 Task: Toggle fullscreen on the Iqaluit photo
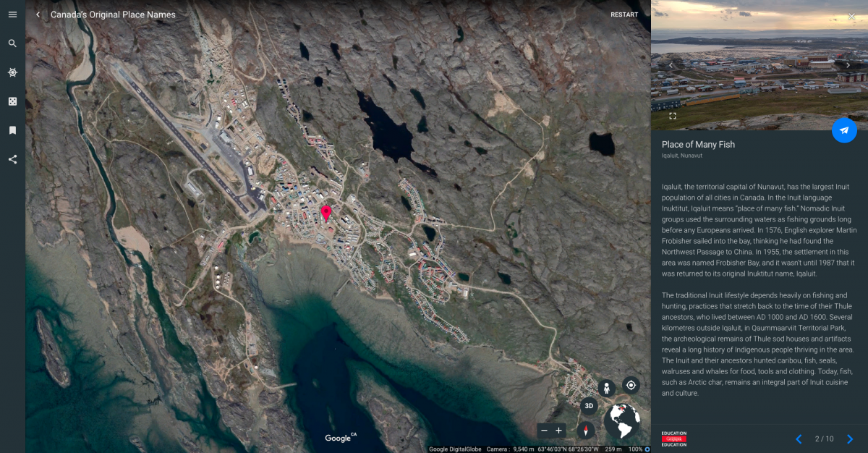[673, 116]
